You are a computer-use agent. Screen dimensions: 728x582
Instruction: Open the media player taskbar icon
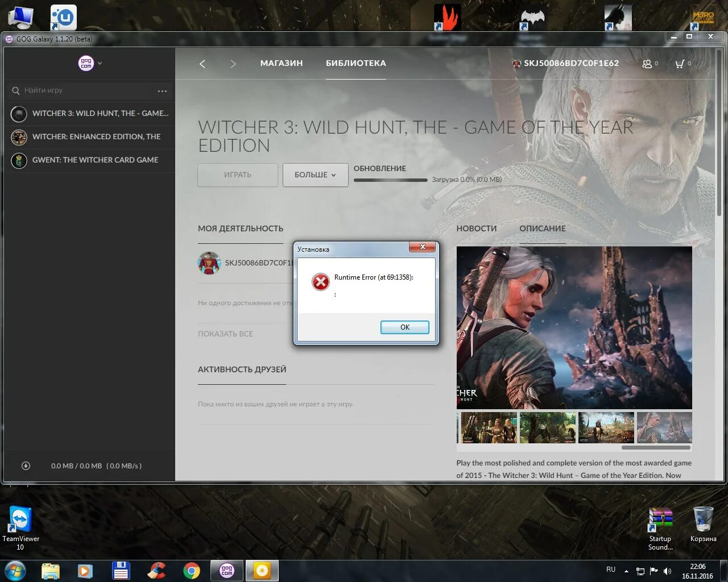tap(85, 571)
